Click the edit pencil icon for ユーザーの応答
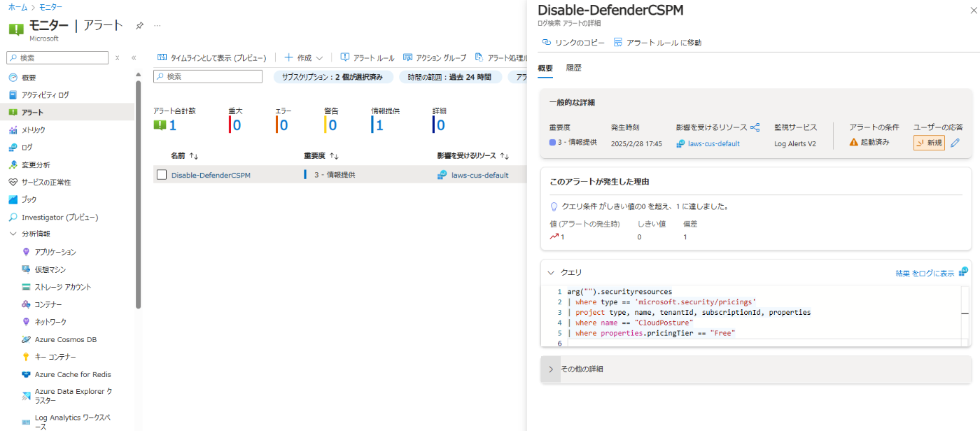 tap(955, 143)
